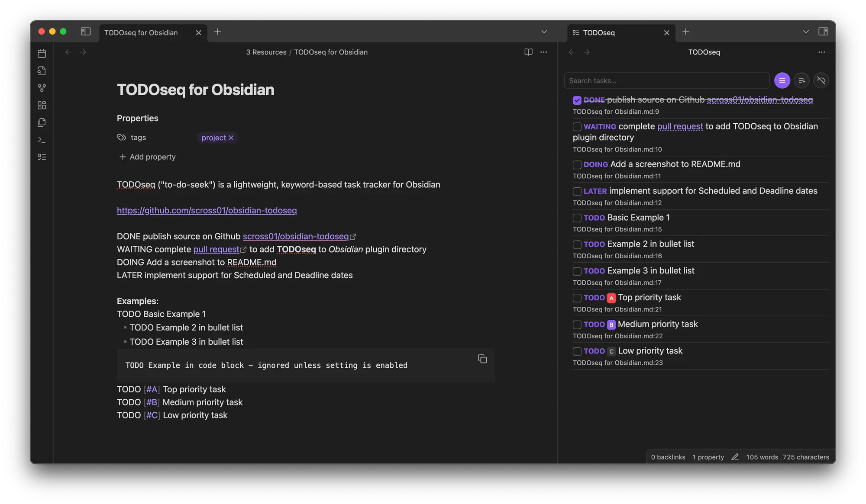Click 105 words in status bar
This screenshot has width=866, height=504.
pos(762,457)
